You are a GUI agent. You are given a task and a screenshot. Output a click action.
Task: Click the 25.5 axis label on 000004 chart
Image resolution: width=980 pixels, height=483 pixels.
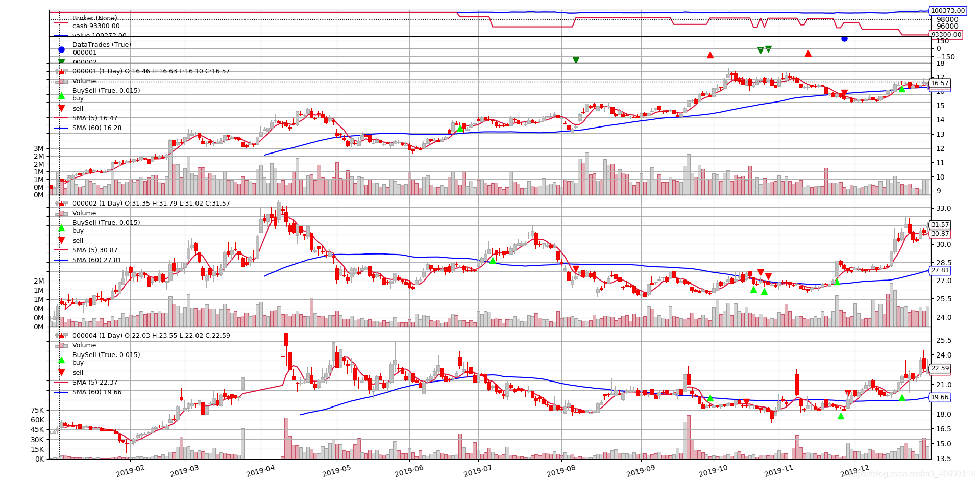tap(944, 340)
